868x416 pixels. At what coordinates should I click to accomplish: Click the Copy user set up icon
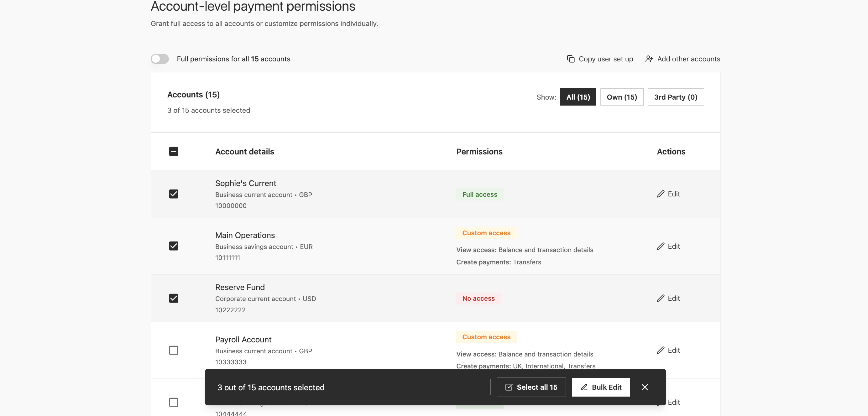pos(571,59)
